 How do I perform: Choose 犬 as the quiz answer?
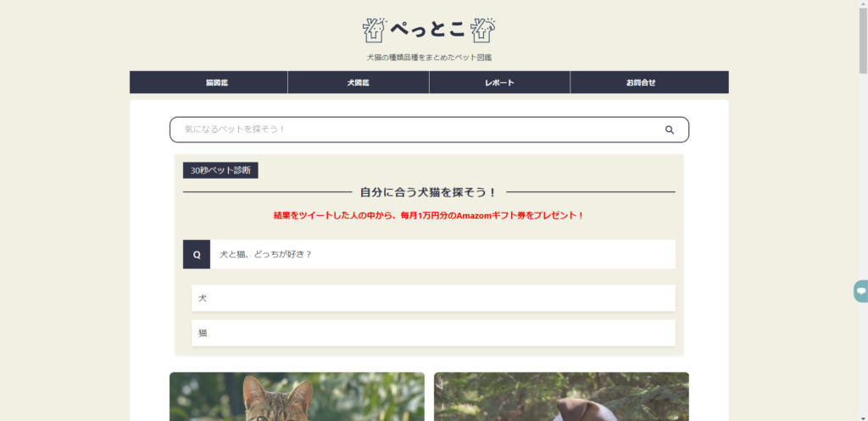click(433, 298)
